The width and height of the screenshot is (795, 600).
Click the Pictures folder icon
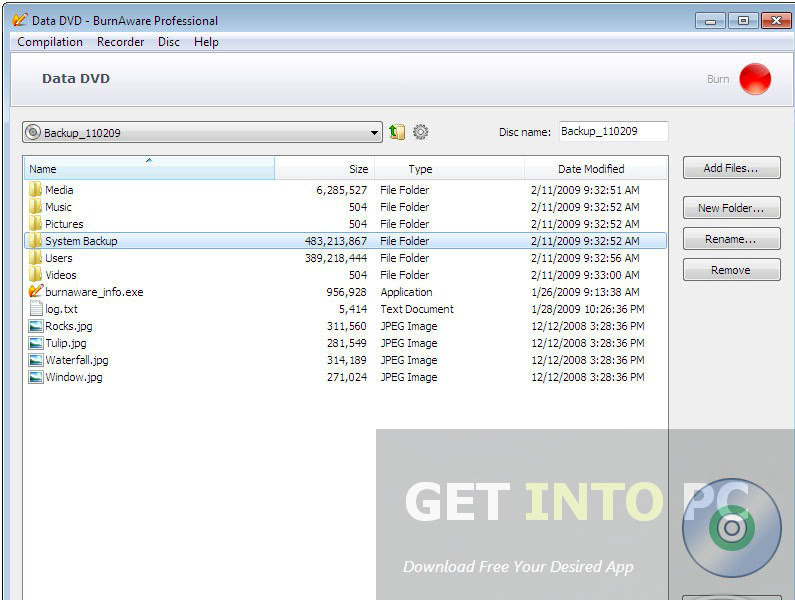coord(35,224)
